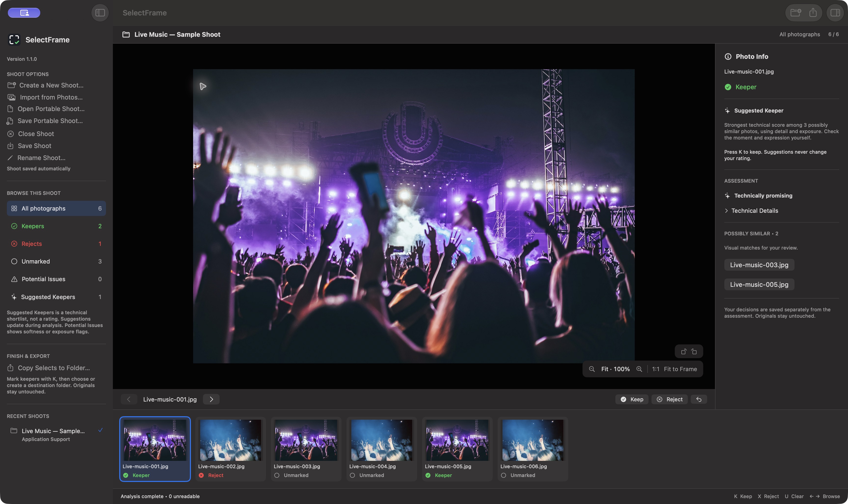Viewport: 848px width, 504px height.
Task: Select Live-music-004.jpg thumbnail
Action: [x=381, y=449]
